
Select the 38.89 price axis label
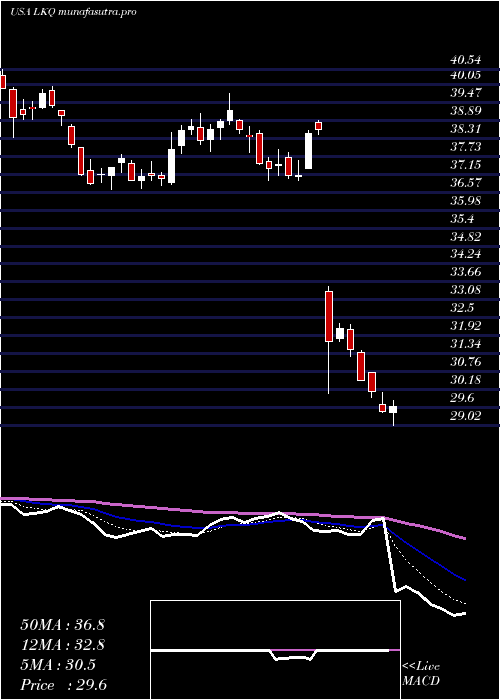(466, 111)
